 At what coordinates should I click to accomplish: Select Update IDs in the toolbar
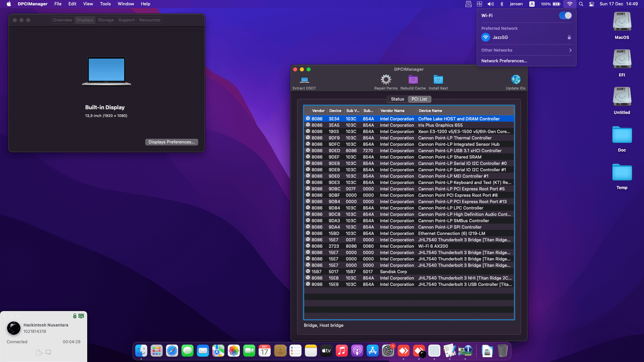[x=515, y=81]
